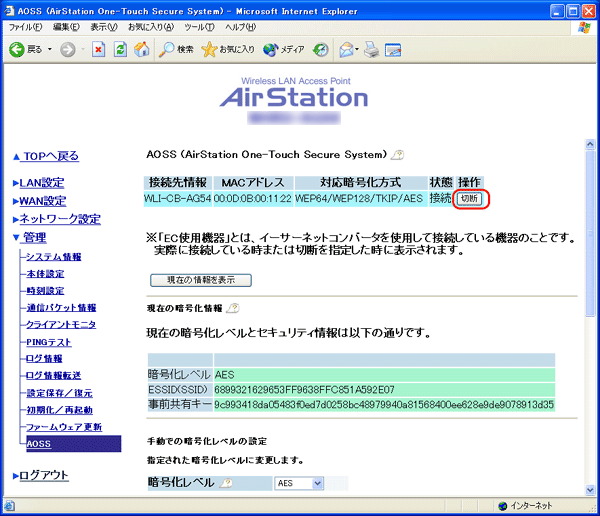Open dropdown arrow next to Mail icon
The height and width of the screenshot is (516, 600).
coord(357,49)
